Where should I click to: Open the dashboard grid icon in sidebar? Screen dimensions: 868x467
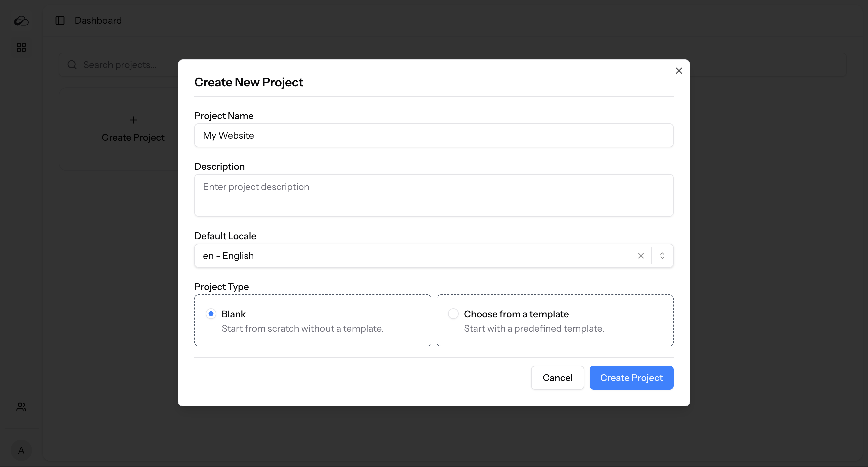[21, 47]
